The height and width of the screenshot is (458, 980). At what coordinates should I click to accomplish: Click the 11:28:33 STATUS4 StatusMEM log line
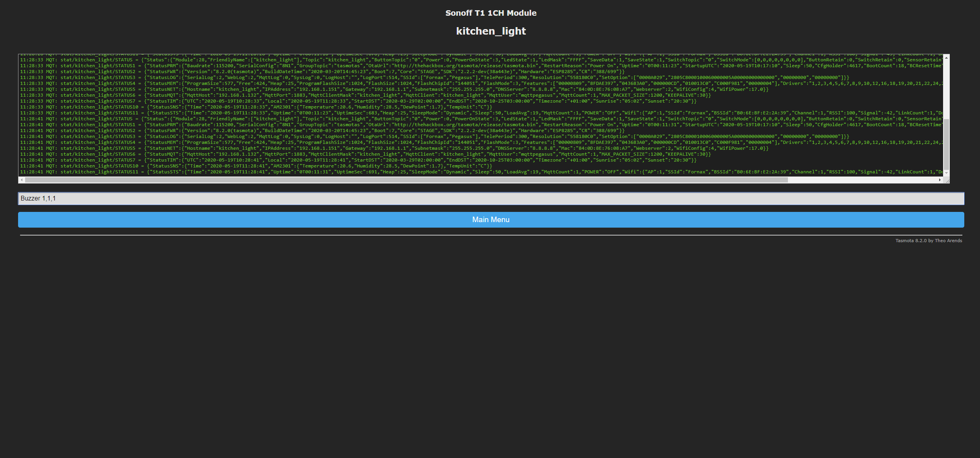[x=482, y=84]
